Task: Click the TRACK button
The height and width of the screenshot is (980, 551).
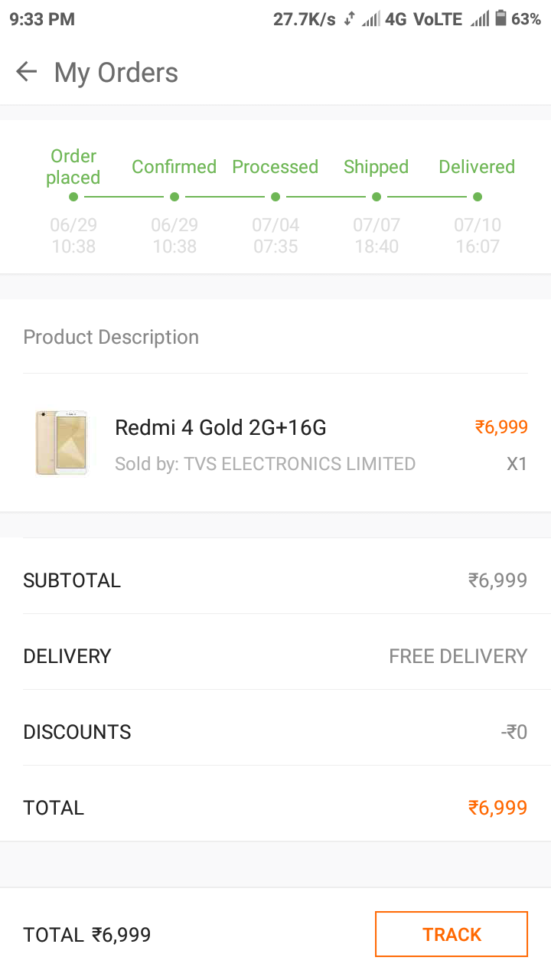Action: click(452, 934)
